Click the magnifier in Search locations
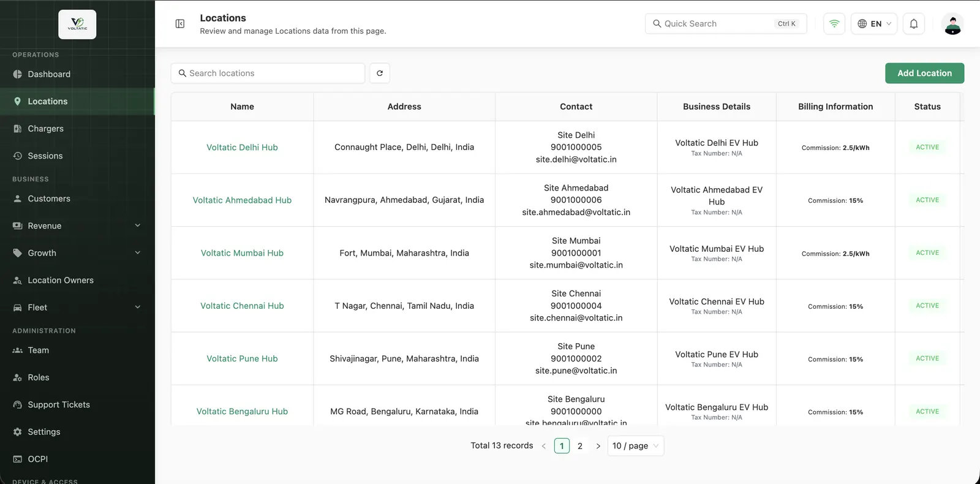This screenshot has width=980, height=484. coord(183,74)
